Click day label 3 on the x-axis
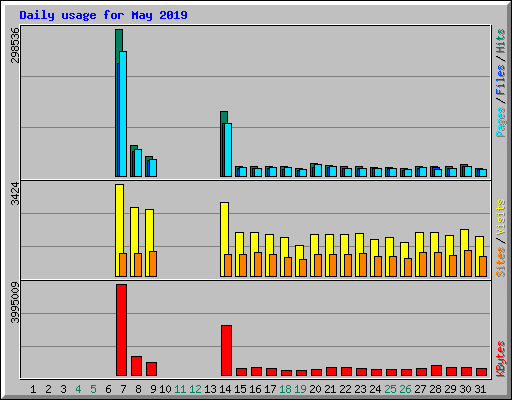Image resolution: width=512 pixels, height=400 pixels. tap(63, 389)
